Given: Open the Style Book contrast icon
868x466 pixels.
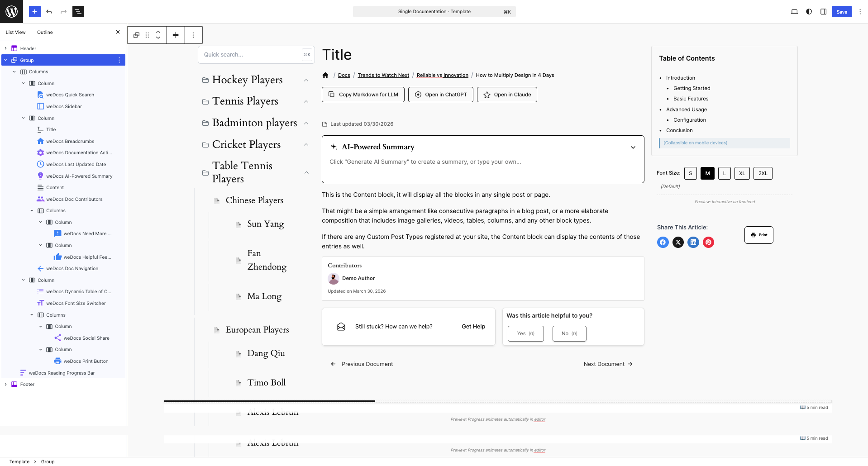Looking at the screenshot, I should point(809,11).
